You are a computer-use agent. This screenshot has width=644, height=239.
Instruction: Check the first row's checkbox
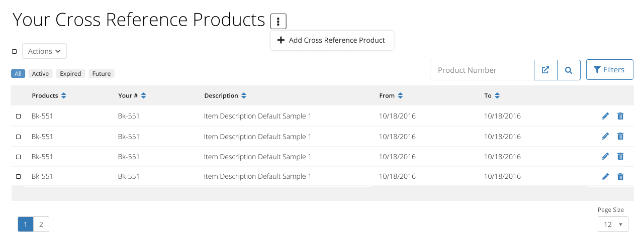point(19,116)
